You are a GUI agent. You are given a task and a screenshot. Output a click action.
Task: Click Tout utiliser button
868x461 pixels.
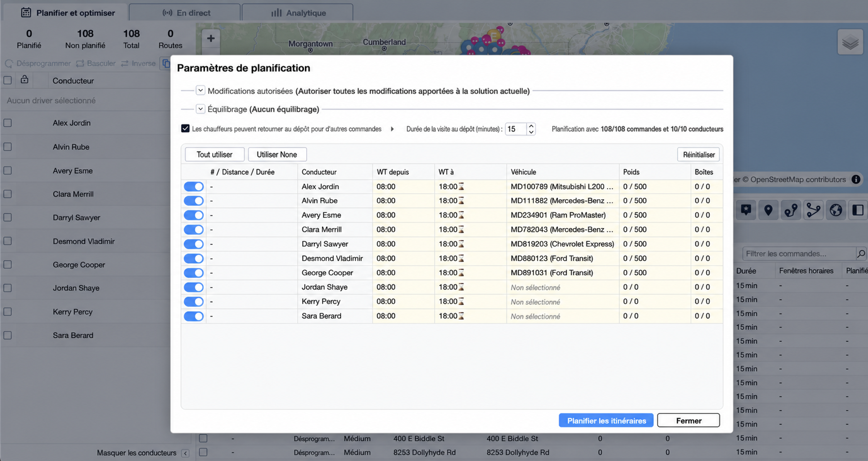pos(215,154)
